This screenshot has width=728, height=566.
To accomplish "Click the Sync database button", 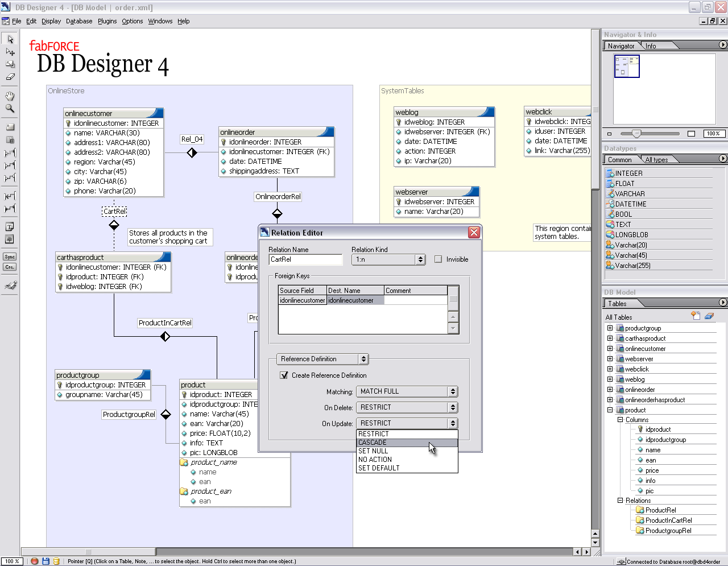I will [10, 257].
